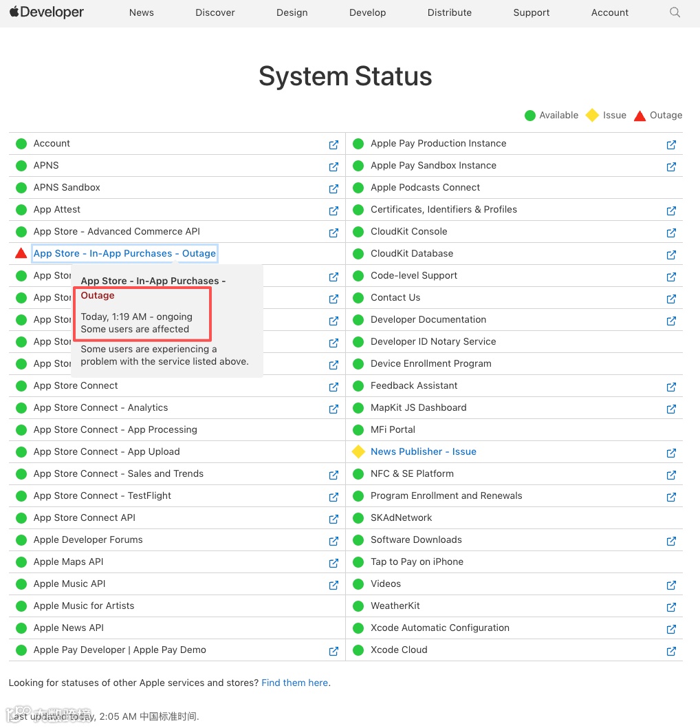The height and width of the screenshot is (728, 700).
Task: Click MFi Portal text
Action: pyautogui.click(x=393, y=429)
